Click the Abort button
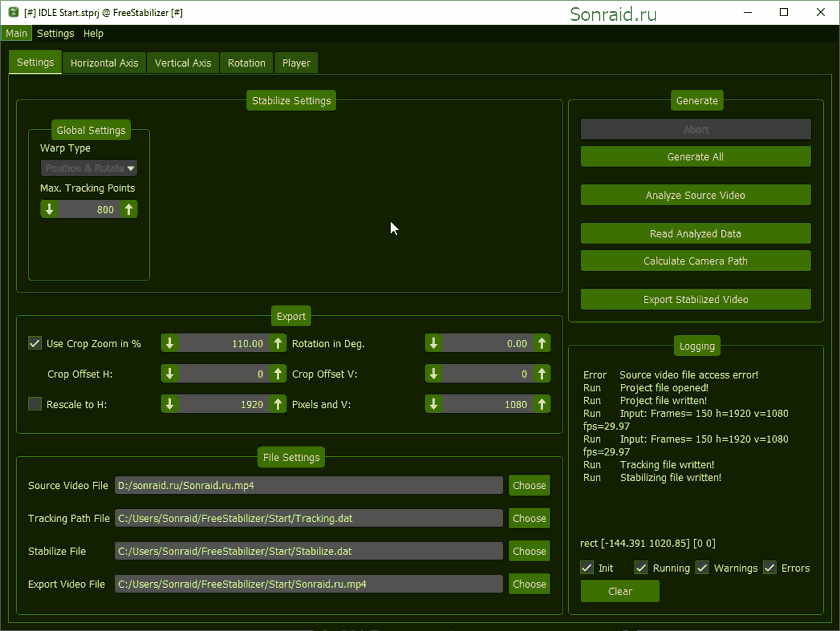Image resolution: width=840 pixels, height=631 pixels. [x=695, y=129]
